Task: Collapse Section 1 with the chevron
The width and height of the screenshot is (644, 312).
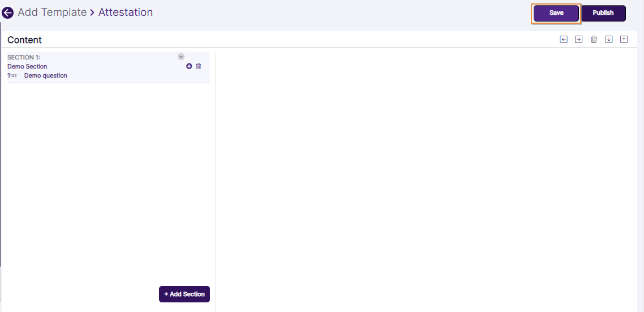Action: point(181,57)
